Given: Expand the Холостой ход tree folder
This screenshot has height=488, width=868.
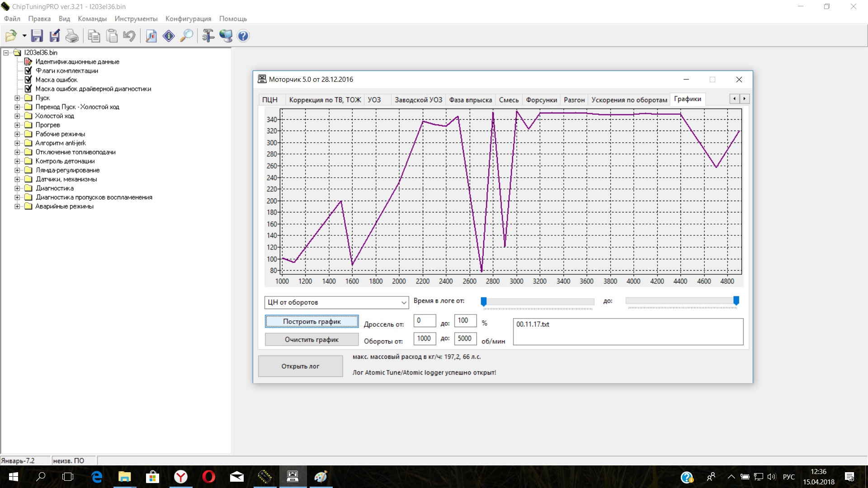Looking at the screenshot, I should click(x=17, y=116).
